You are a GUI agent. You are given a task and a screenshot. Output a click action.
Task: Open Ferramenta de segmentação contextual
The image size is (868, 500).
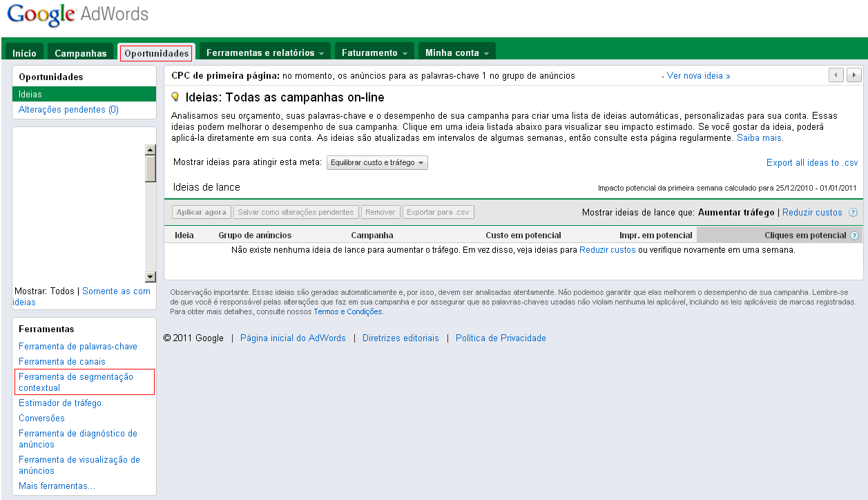pyautogui.click(x=76, y=383)
